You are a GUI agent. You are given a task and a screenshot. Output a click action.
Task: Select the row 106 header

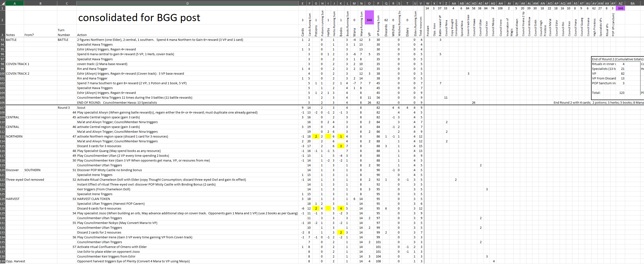point(2,102)
